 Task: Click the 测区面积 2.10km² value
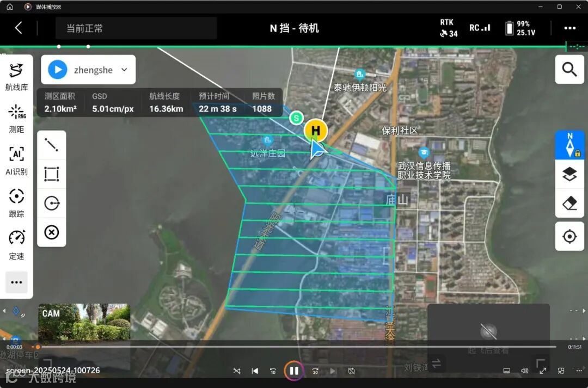60,109
